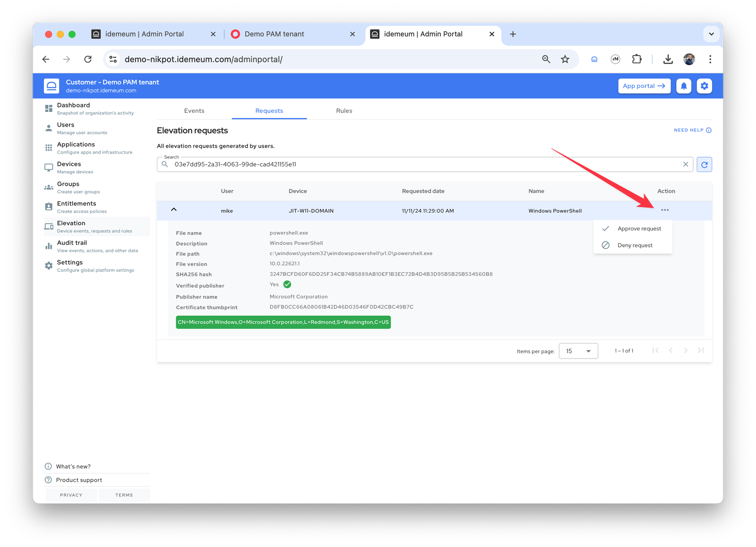Open the tab search dropdown arrow
Screen dimensions: 756x547
(711, 34)
